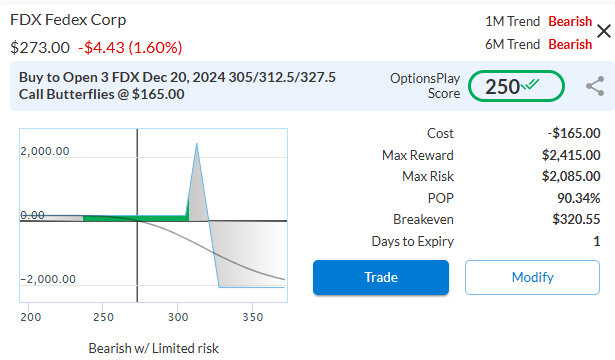Click the green double-checkmark icon
Screen dimensions: 615x360
(x=530, y=85)
